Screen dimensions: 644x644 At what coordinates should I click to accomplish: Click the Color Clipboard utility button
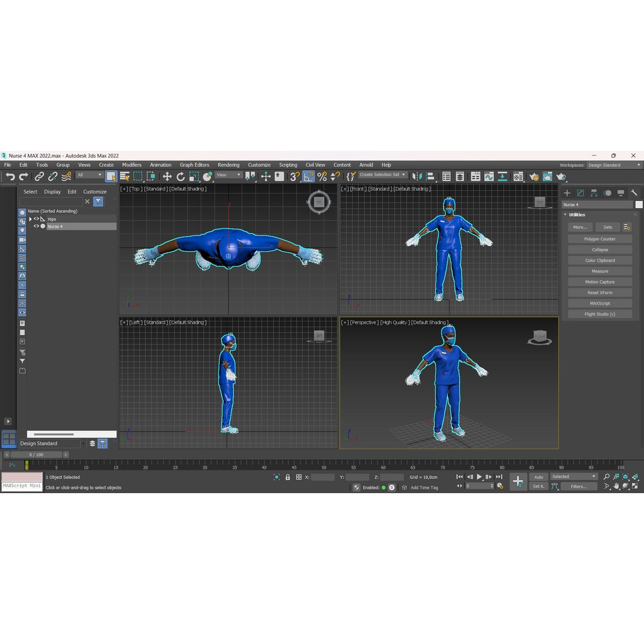(x=600, y=261)
